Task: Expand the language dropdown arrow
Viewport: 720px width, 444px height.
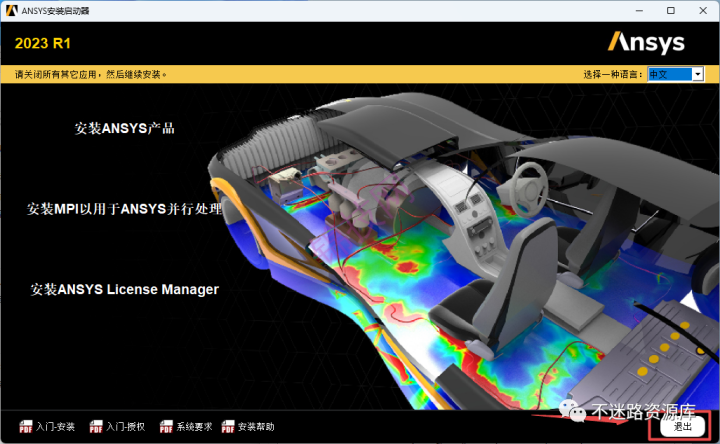Action: [698, 74]
